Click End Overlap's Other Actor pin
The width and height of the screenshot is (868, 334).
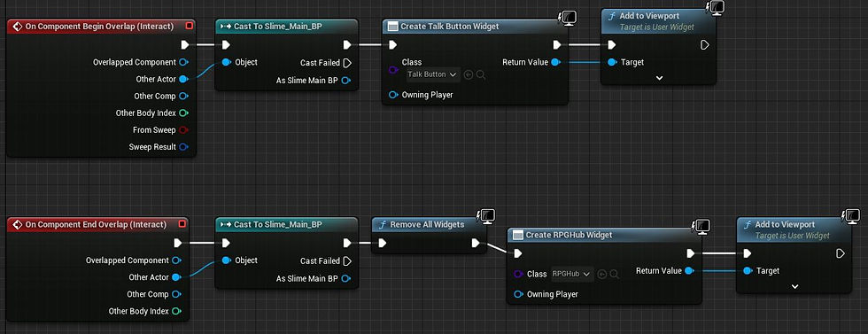coord(176,277)
